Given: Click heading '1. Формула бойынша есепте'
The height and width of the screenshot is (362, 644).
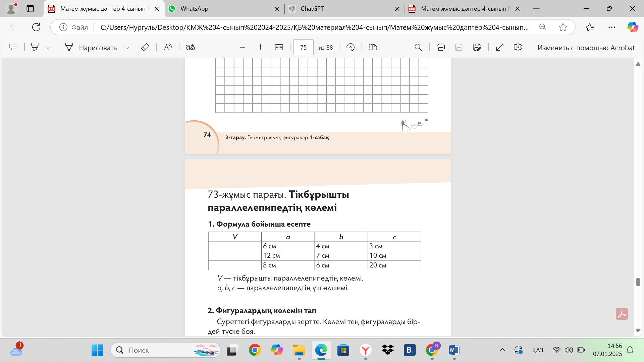Looking at the screenshot, I should point(259,224).
